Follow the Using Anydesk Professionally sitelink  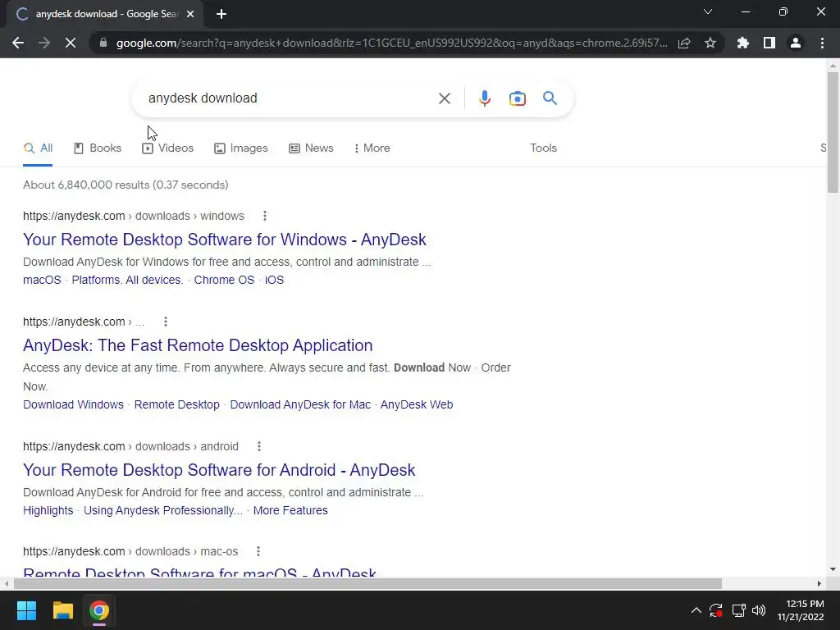[x=163, y=510]
